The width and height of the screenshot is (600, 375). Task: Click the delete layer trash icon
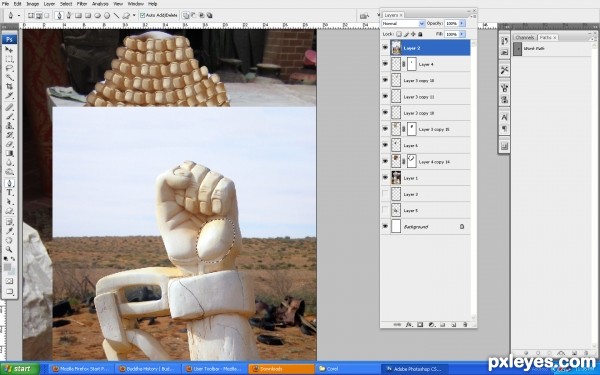[465, 324]
